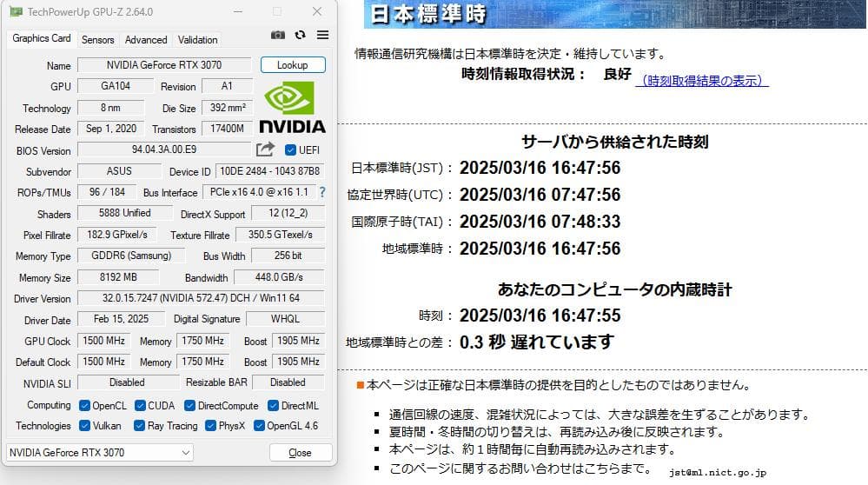Click the Driver Version field

point(201,298)
